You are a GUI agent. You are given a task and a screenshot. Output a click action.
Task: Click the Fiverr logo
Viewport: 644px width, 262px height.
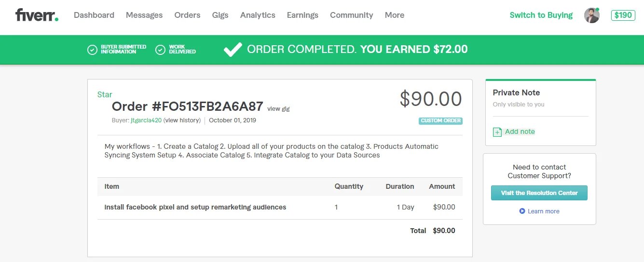(x=37, y=15)
